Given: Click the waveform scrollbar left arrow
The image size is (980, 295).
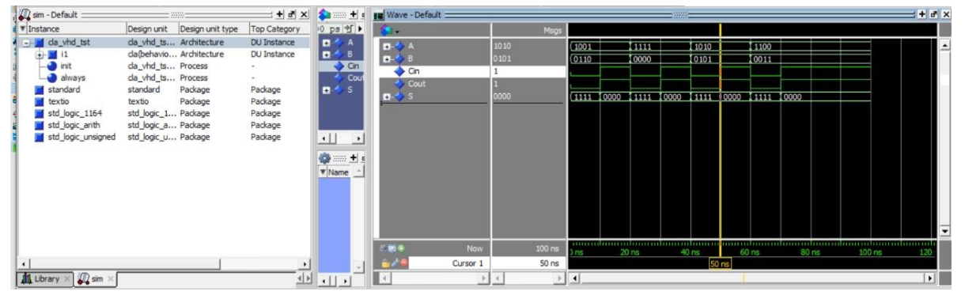Looking at the screenshot, I should [574, 278].
